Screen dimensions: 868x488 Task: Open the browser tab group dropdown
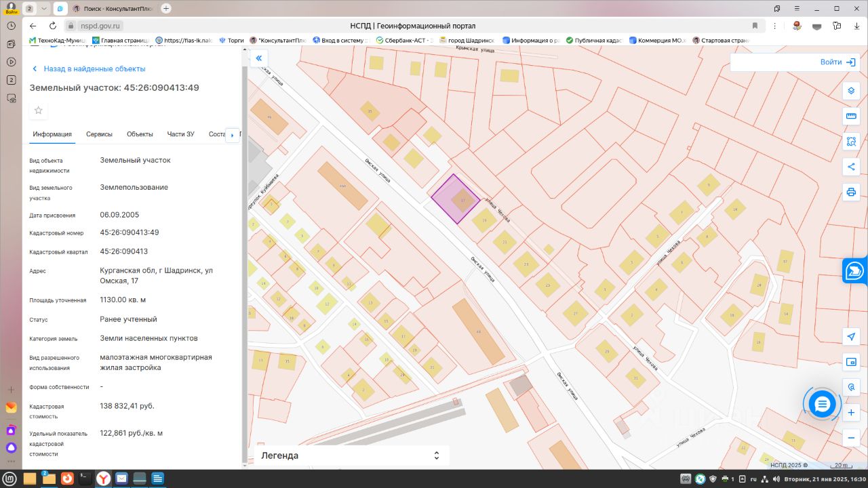44,9
